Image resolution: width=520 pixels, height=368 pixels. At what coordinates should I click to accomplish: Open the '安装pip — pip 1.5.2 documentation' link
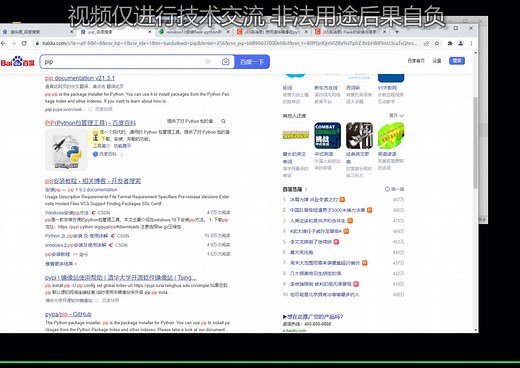pos(81,190)
